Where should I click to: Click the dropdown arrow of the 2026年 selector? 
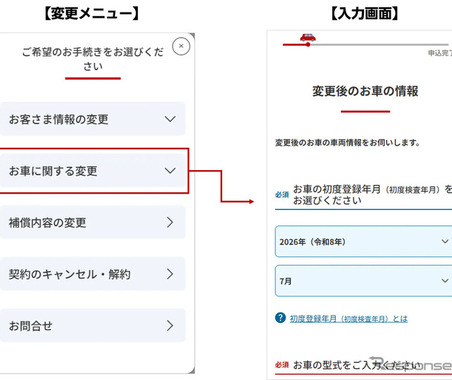[x=445, y=241]
